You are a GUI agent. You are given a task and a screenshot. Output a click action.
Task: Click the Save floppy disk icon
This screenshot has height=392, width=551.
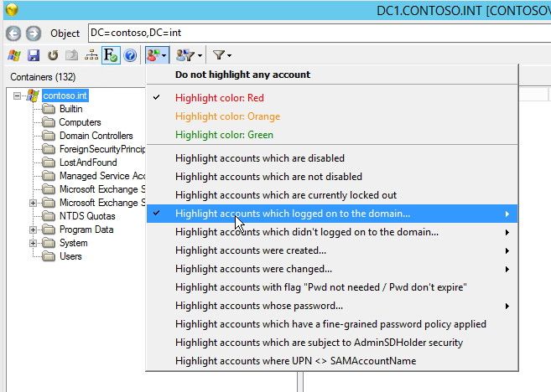(34, 55)
